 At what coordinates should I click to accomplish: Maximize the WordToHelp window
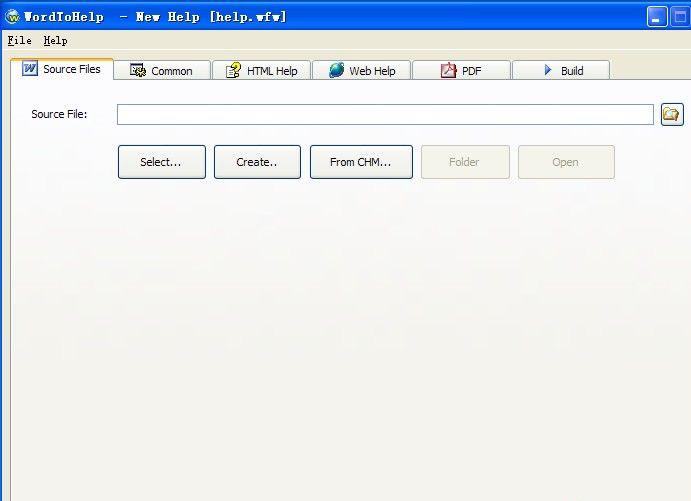click(x=681, y=17)
